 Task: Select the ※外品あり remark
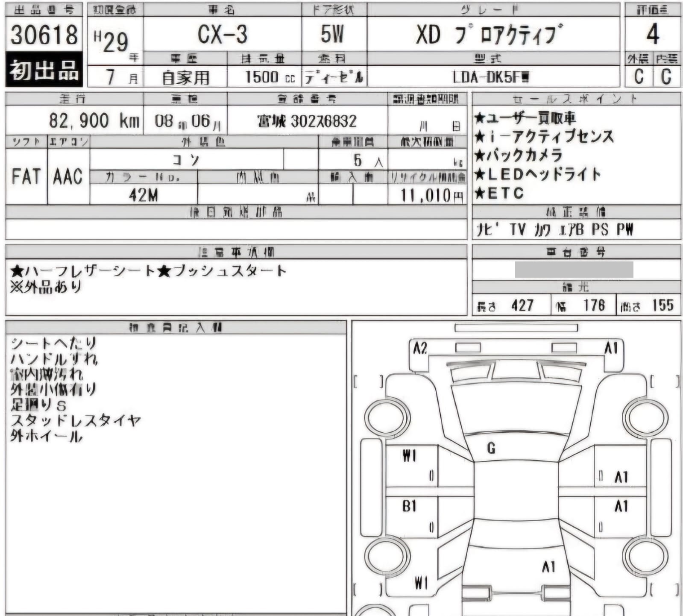coord(46,287)
